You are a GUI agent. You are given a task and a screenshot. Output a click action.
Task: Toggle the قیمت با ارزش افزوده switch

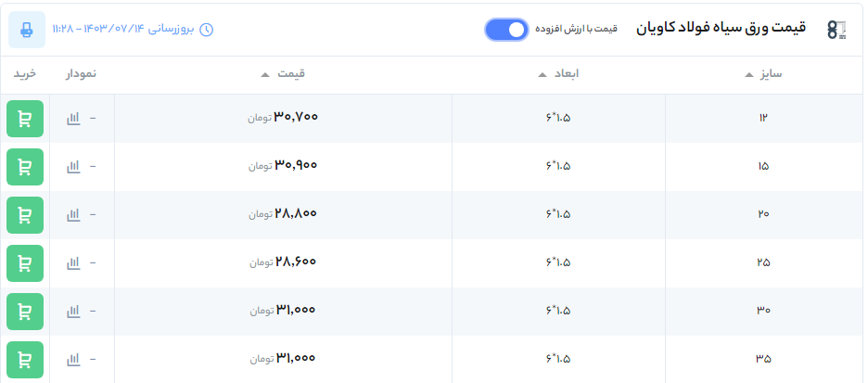[x=506, y=30]
